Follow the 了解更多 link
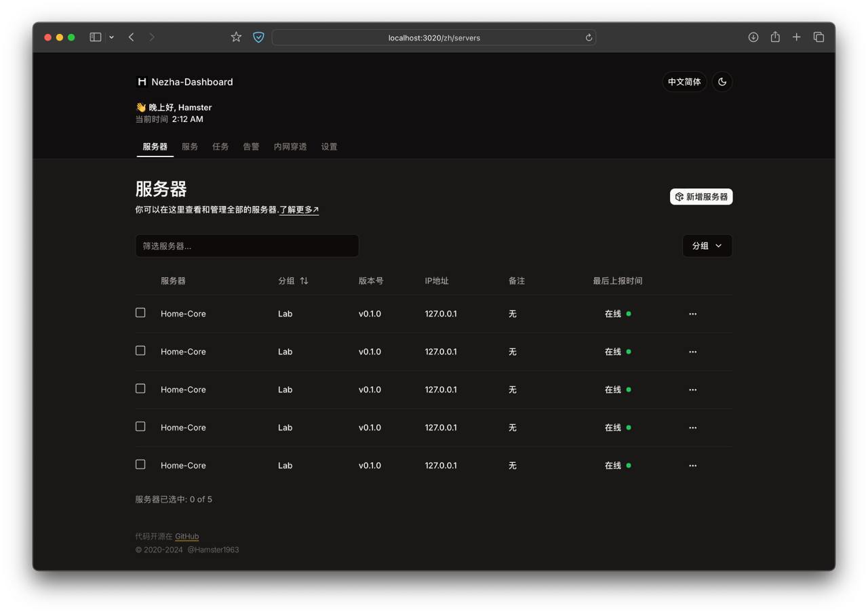 (299, 210)
